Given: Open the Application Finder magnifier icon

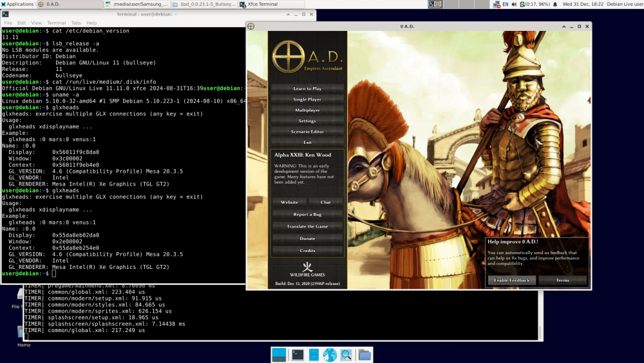Looking at the screenshot, I should (x=346, y=355).
